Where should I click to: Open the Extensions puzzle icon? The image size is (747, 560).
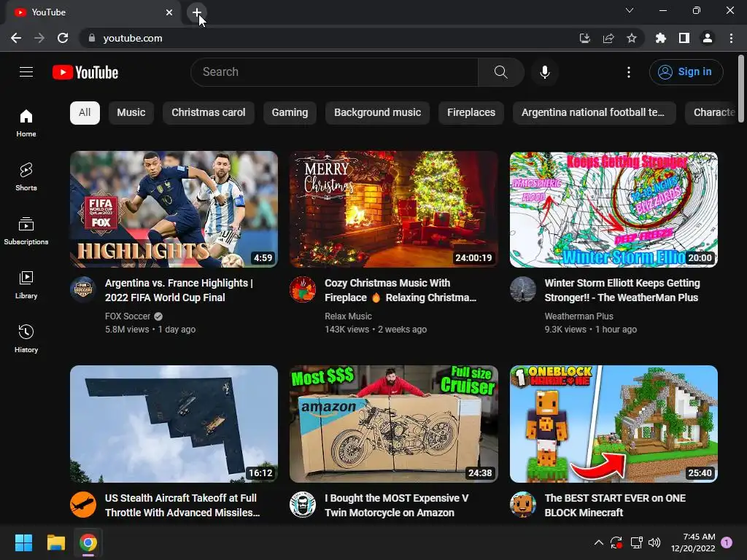point(660,38)
